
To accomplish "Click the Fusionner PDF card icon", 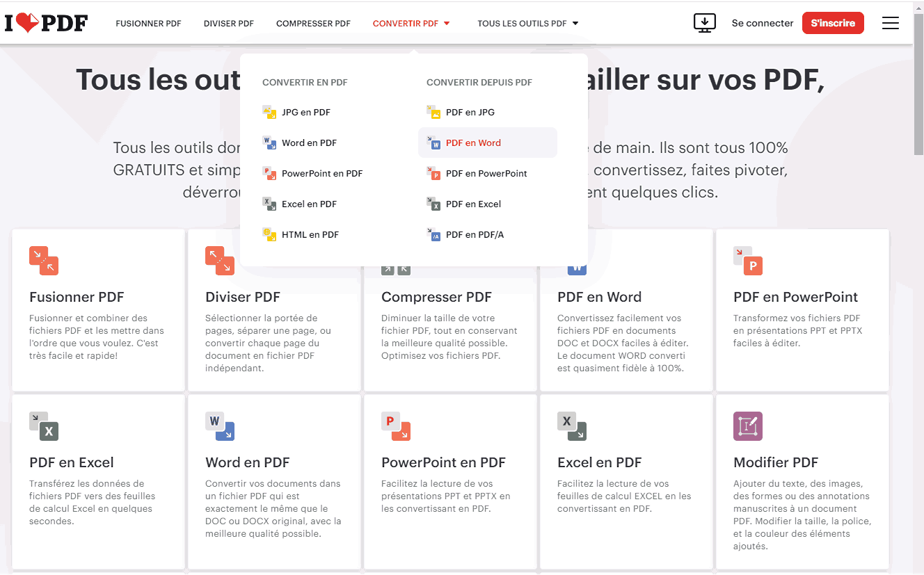I will click(x=44, y=261).
